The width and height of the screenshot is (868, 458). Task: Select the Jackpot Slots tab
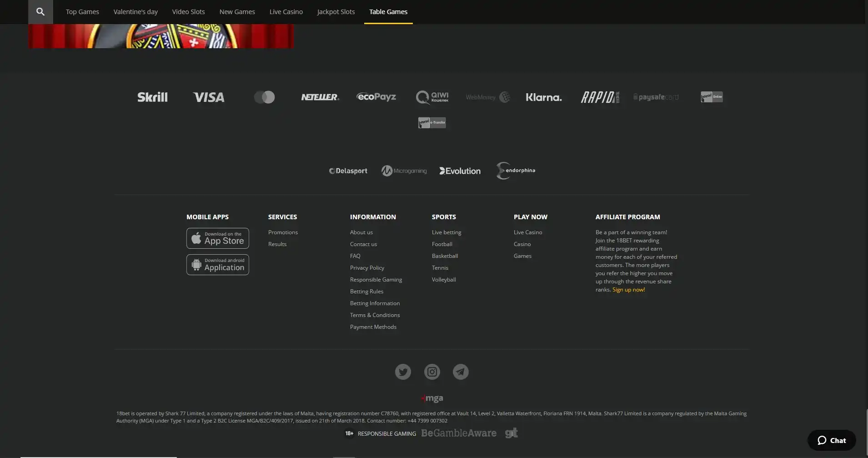[336, 12]
